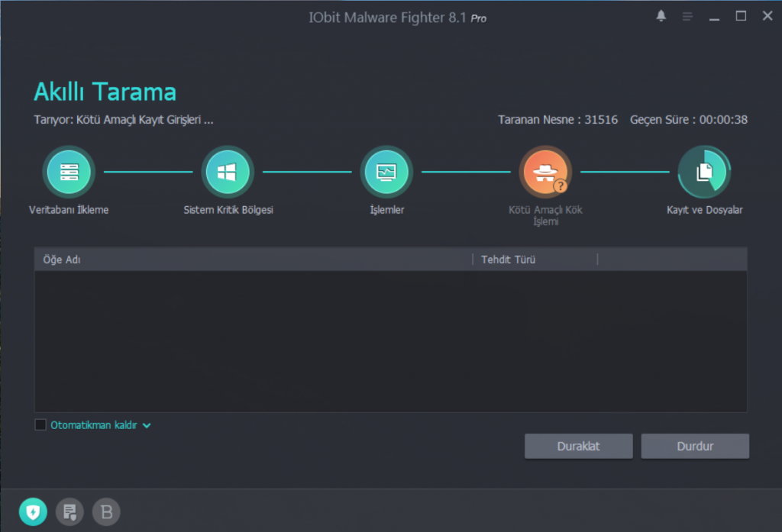Pause the scan with Duraklat
The image size is (782, 532).
579,446
